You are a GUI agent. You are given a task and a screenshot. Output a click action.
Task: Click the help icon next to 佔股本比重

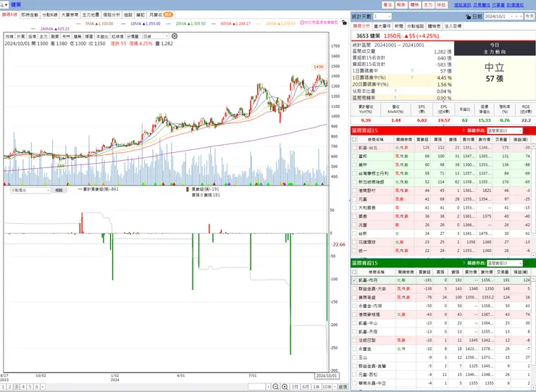[x=395, y=91]
